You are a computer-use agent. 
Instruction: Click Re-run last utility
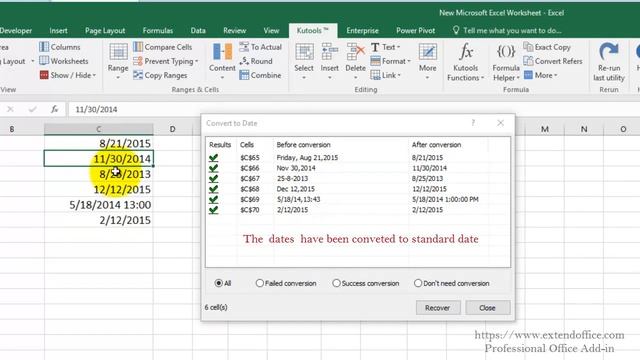tap(609, 62)
